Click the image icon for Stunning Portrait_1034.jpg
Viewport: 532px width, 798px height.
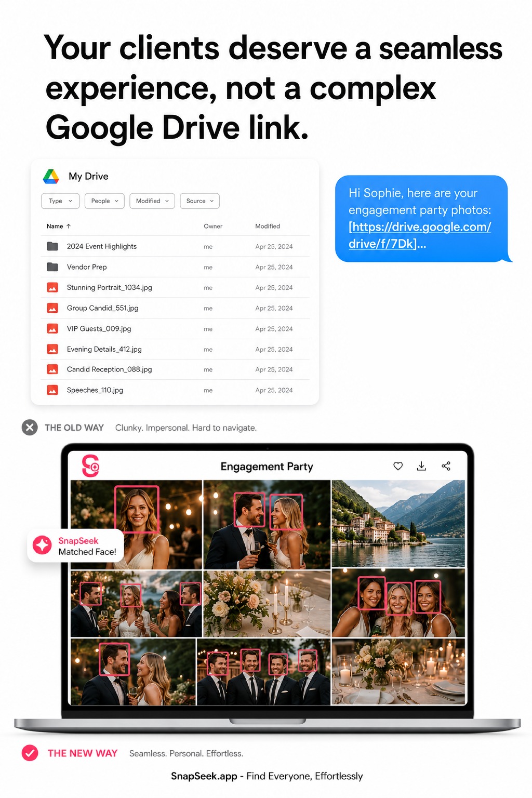pyautogui.click(x=52, y=287)
